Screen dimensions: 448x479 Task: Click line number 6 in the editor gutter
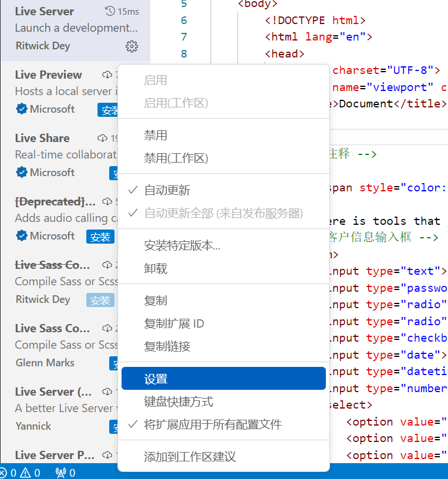pos(184,21)
